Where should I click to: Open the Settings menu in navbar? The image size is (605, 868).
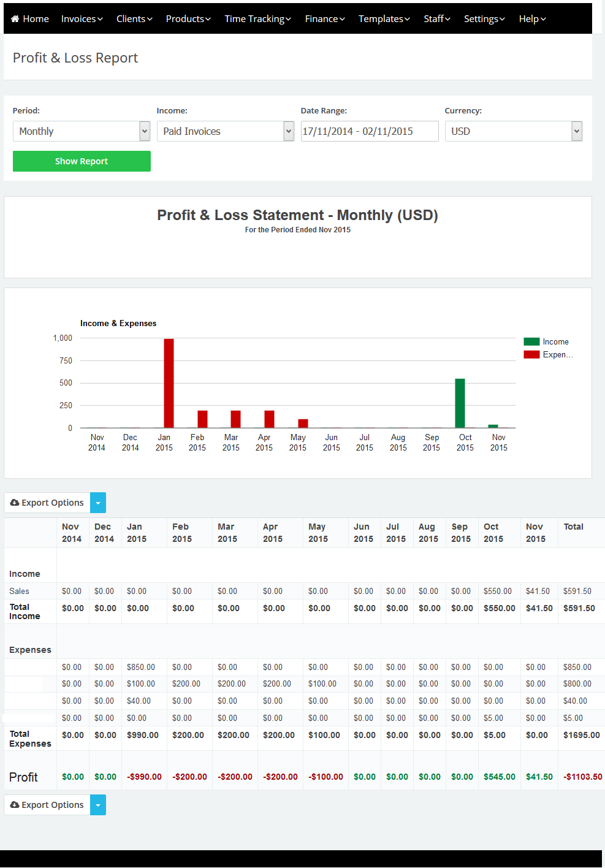click(x=484, y=19)
